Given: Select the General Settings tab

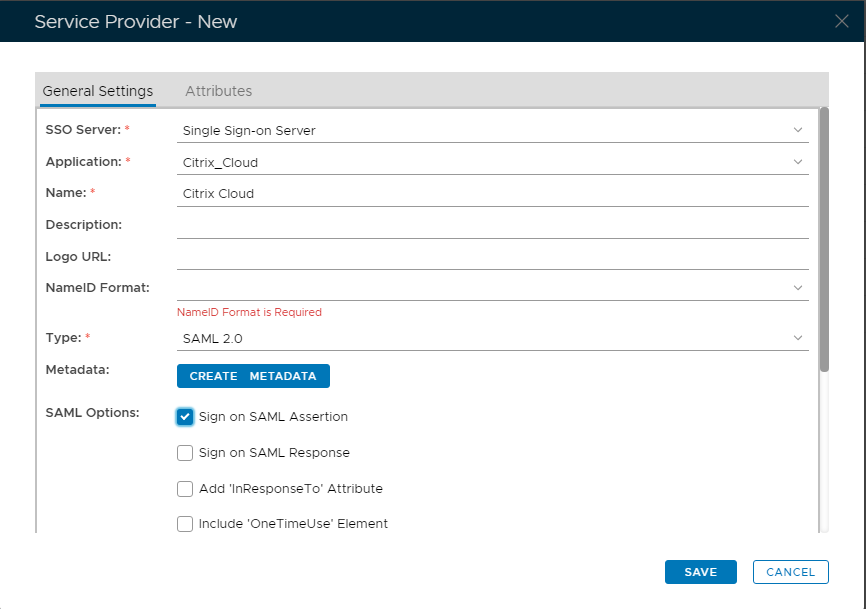Looking at the screenshot, I should pyautogui.click(x=98, y=91).
